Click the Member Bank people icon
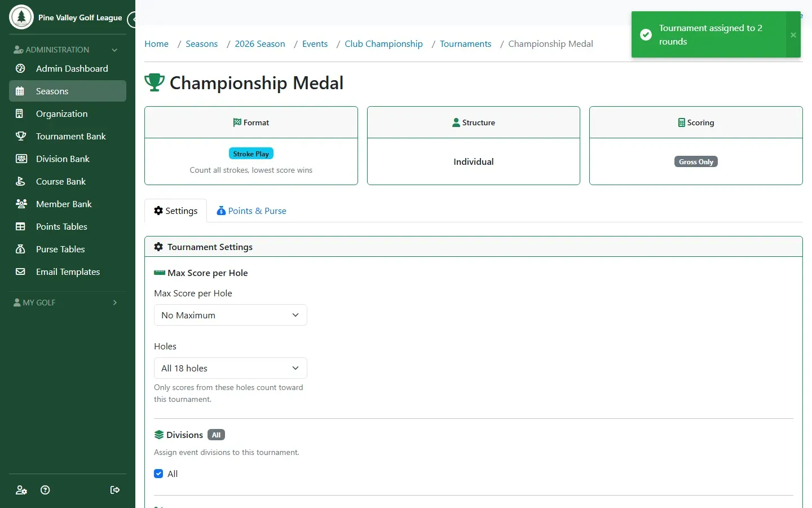Image resolution: width=812 pixels, height=508 pixels. (21, 204)
